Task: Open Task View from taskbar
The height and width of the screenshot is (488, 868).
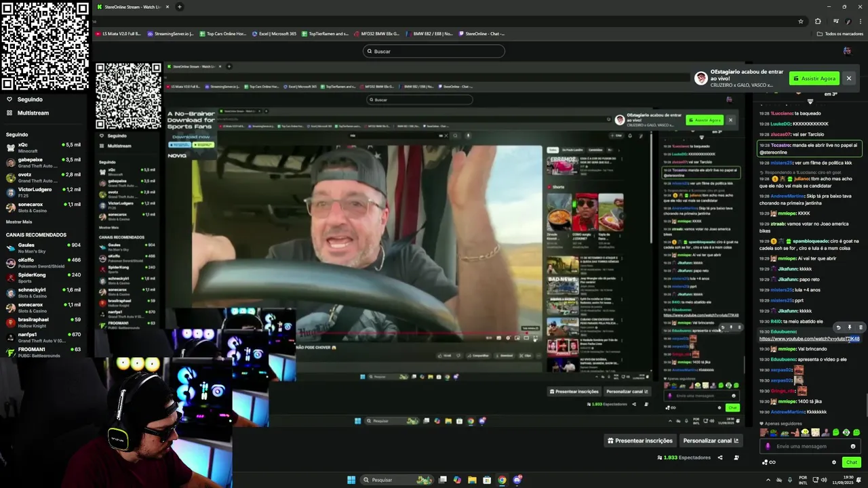Action: tap(443, 480)
